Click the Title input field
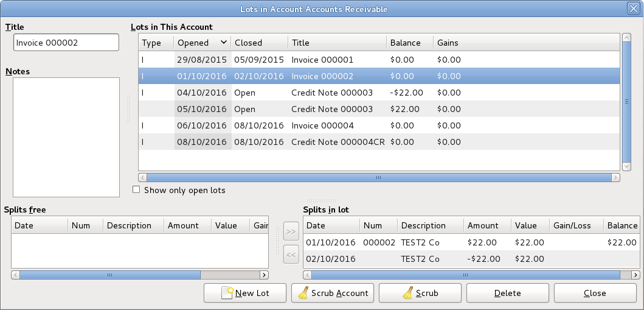Image resolution: width=644 pixels, height=310 pixels. click(x=66, y=43)
